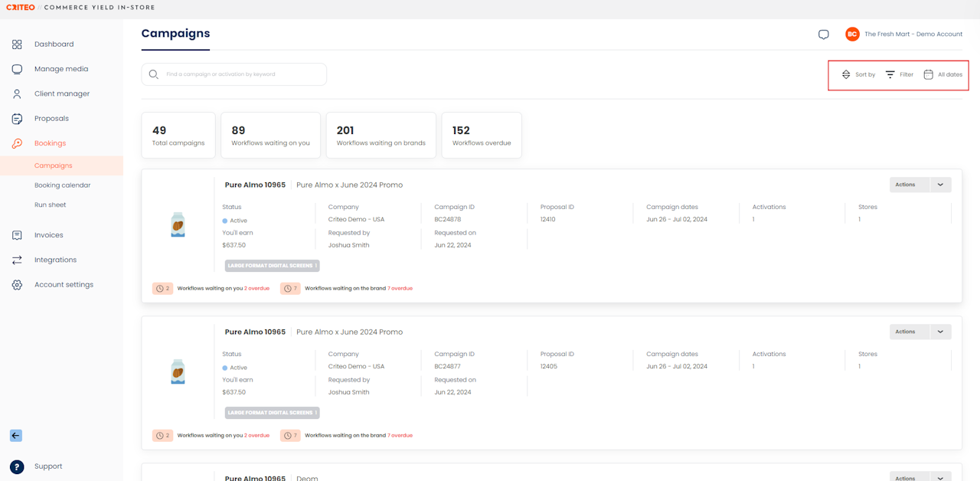Open the Filter icon
The width and height of the screenshot is (980, 481).
coord(890,75)
